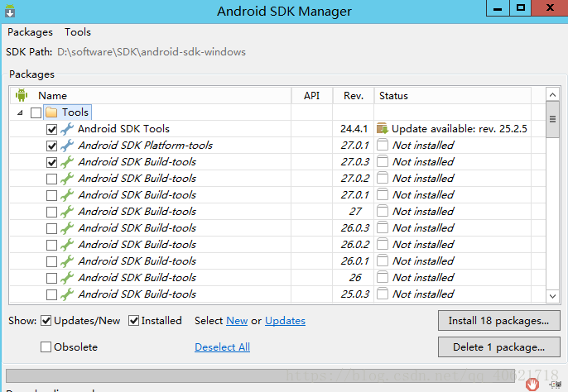The height and width of the screenshot is (392, 568).
Task: Click the wrench icon for Build-tools 27.0.2
Action: [x=67, y=179]
